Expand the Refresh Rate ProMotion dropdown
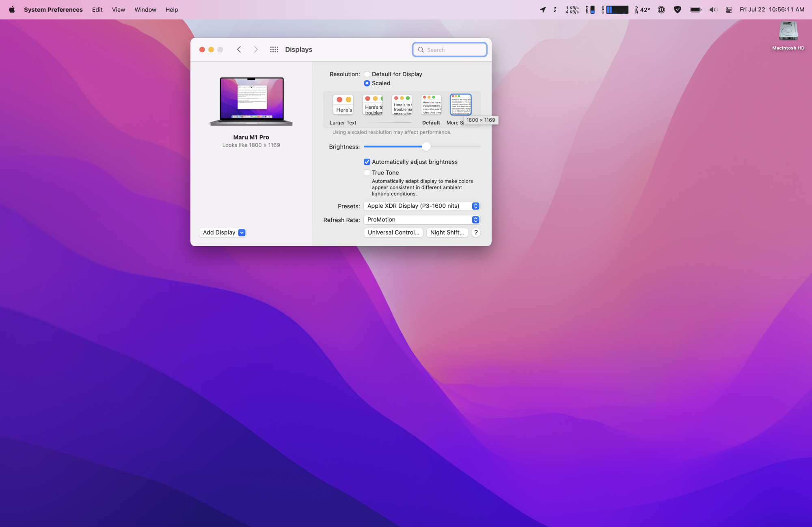The width and height of the screenshot is (812, 527). click(422, 220)
